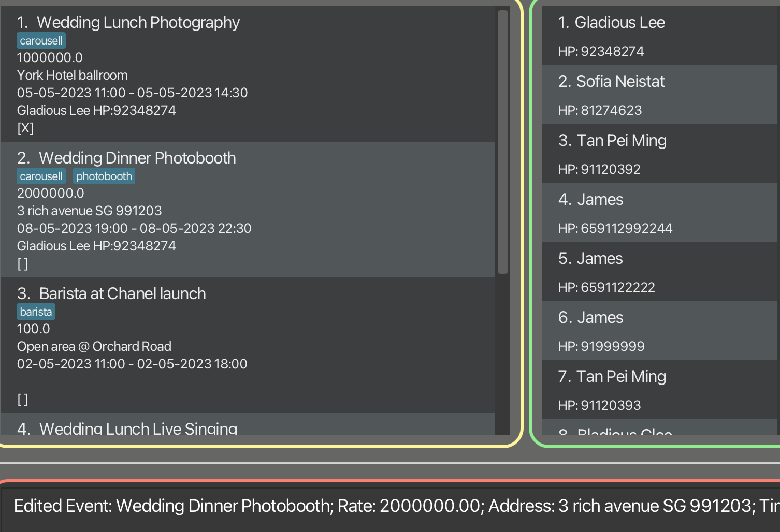Select contact 2. Sofia Neistat

(x=659, y=95)
